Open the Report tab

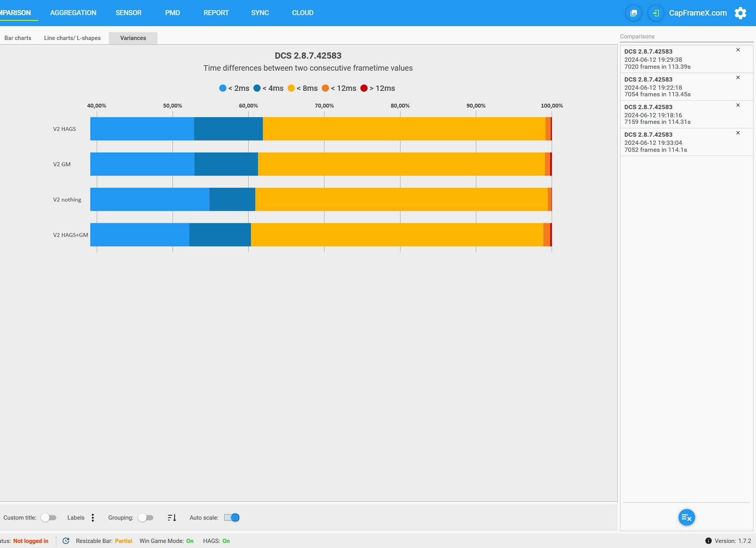216,13
